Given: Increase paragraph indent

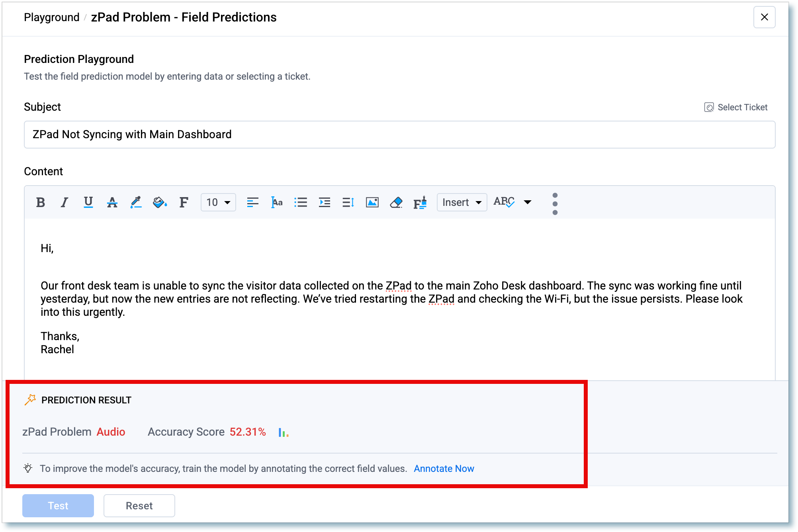Looking at the screenshot, I should (325, 202).
